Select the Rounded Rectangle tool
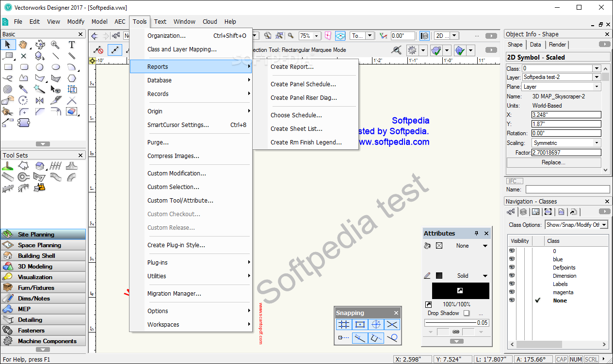The width and height of the screenshot is (613, 364). click(x=23, y=67)
